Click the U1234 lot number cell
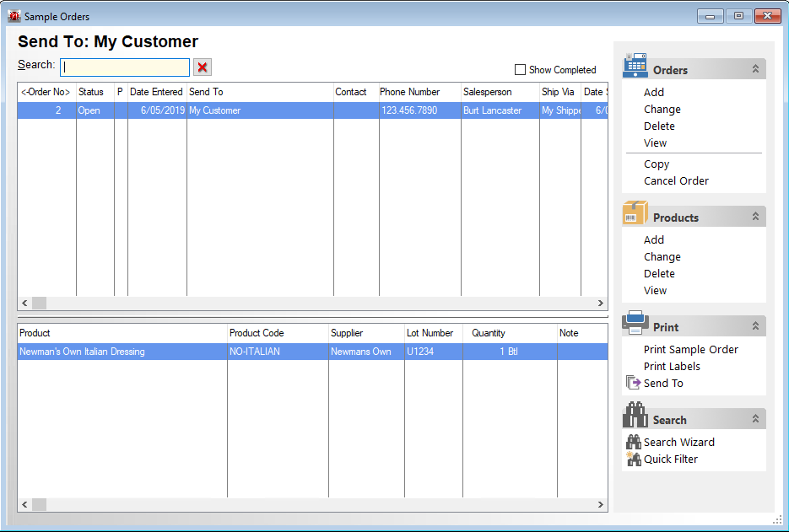 pyautogui.click(x=433, y=352)
